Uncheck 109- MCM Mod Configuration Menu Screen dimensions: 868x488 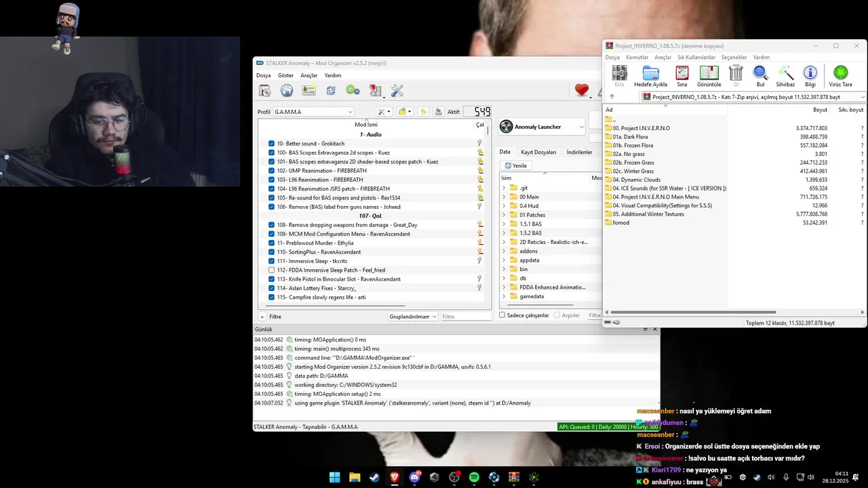coord(271,234)
